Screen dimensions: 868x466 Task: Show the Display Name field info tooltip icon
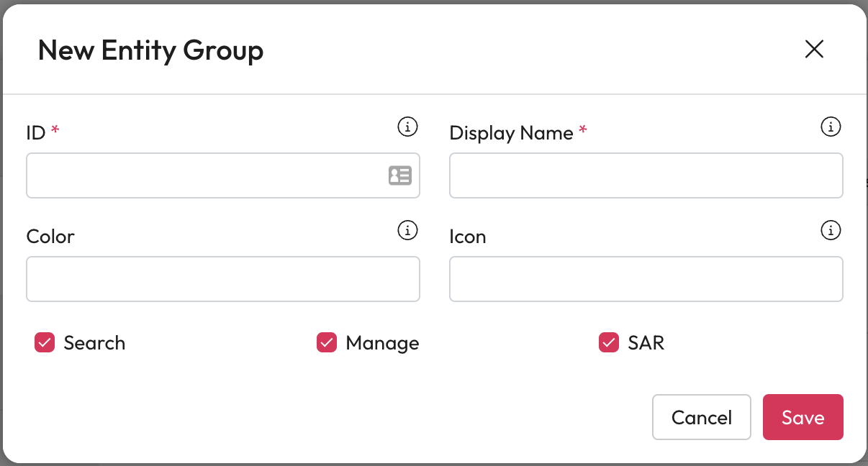tap(831, 127)
